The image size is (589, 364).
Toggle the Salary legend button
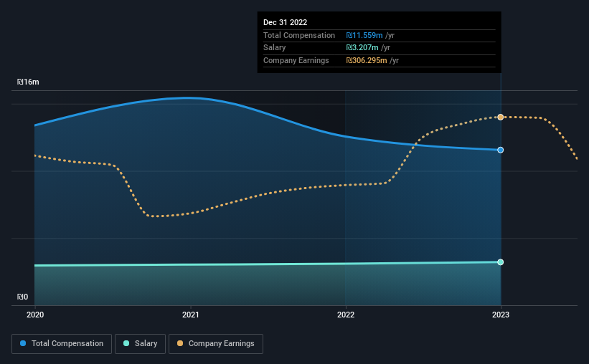pyautogui.click(x=140, y=344)
